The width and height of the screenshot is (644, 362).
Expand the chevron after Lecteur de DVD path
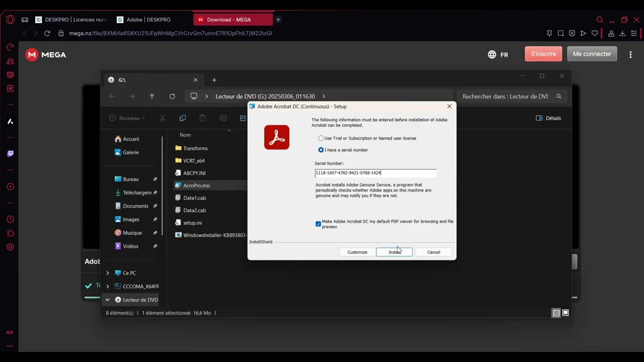pos(324,97)
